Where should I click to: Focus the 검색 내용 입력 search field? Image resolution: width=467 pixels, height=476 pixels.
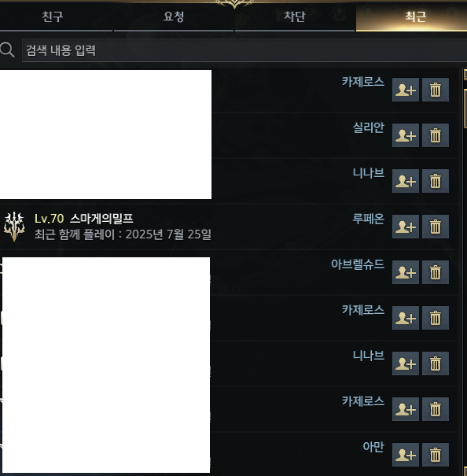[245, 50]
